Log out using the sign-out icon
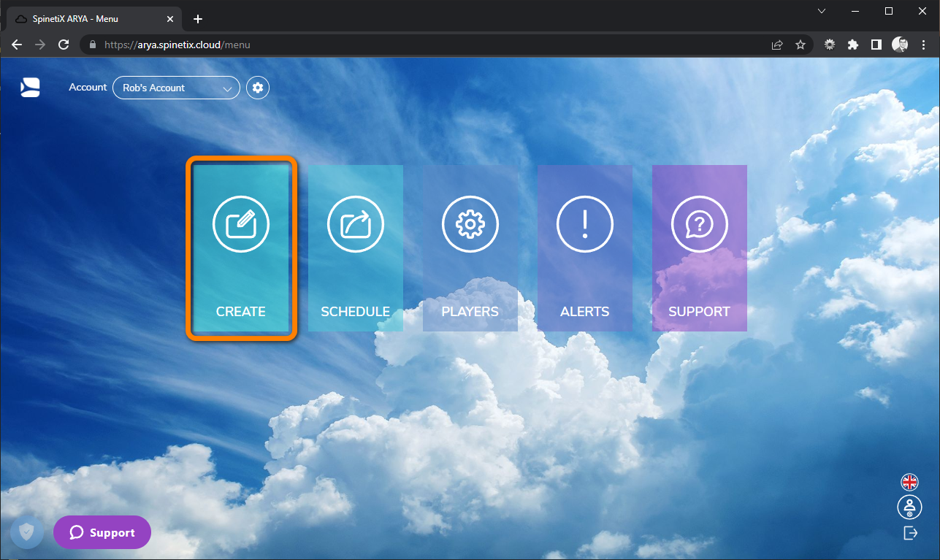 (x=910, y=532)
